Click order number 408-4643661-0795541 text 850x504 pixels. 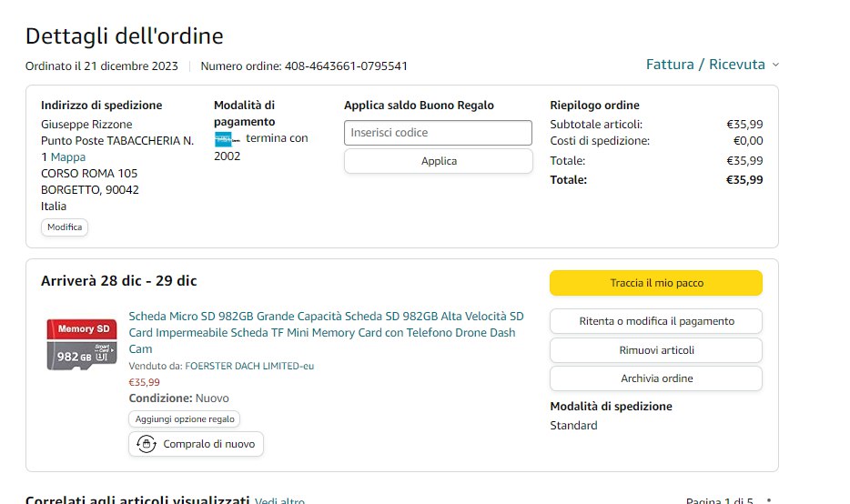pyautogui.click(x=346, y=66)
